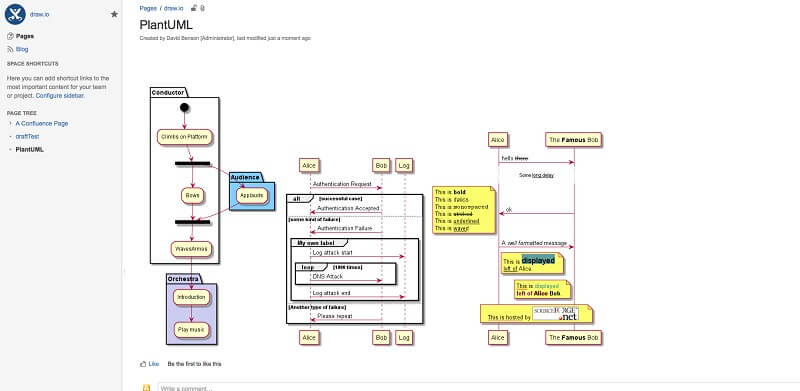Click the bullet beside draftTest in the page tree
The image size is (800, 391).
point(10,137)
